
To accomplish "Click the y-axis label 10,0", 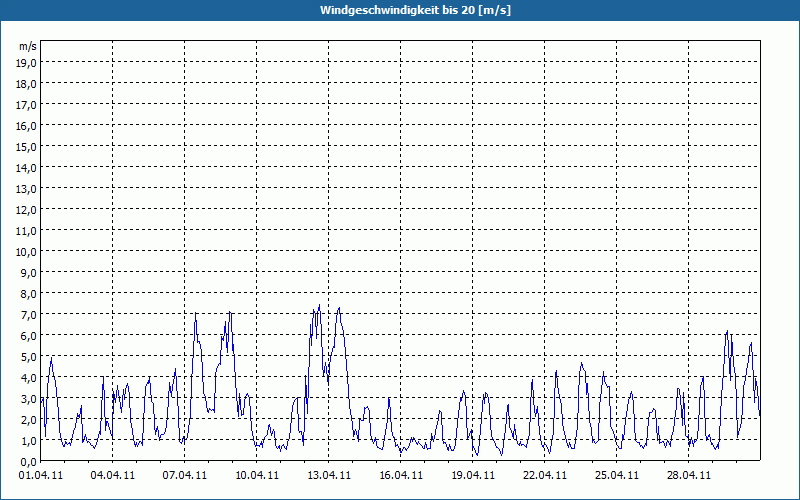I will (27, 252).
